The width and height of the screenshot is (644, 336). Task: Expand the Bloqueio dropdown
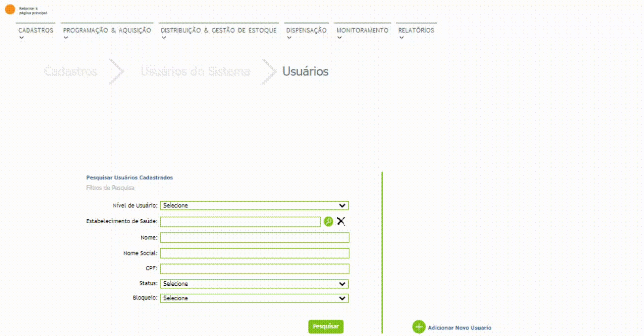click(254, 298)
